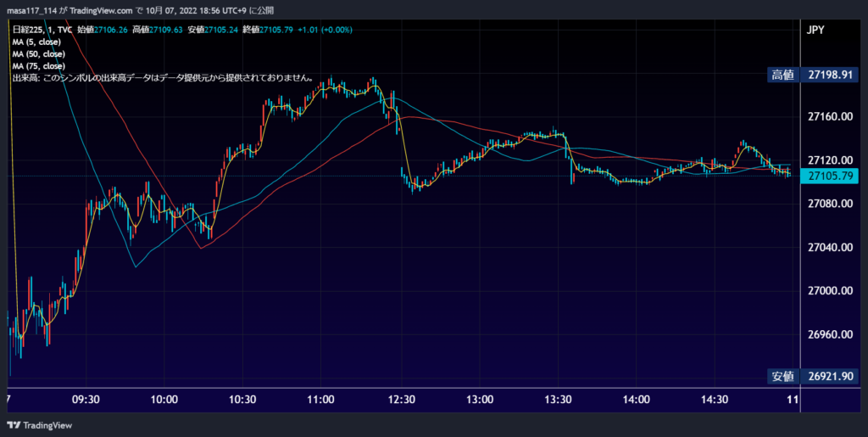Screen dimensions: 868x437
Task: Click the 出来高 volume data notice text
Action: [164, 78]
